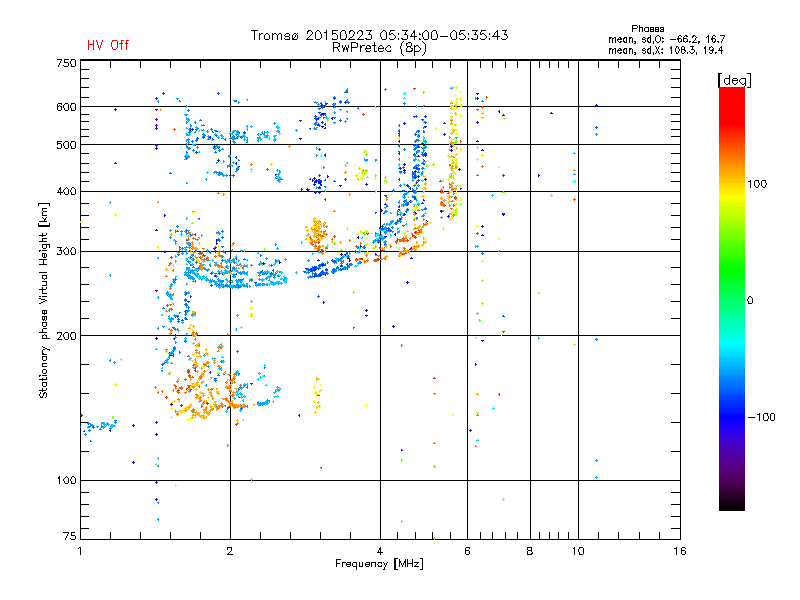
Task: Click the x-axis '6' tick label
Action: (467, 551)
